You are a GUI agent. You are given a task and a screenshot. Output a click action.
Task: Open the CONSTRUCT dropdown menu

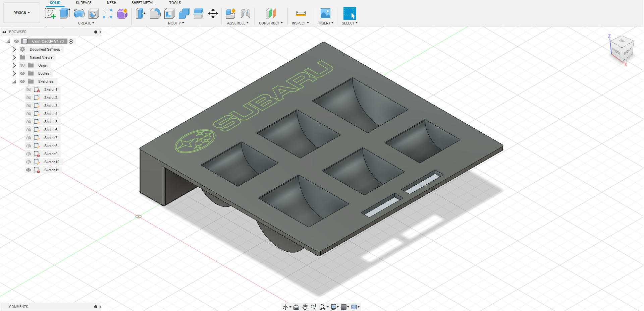point(271,23)
